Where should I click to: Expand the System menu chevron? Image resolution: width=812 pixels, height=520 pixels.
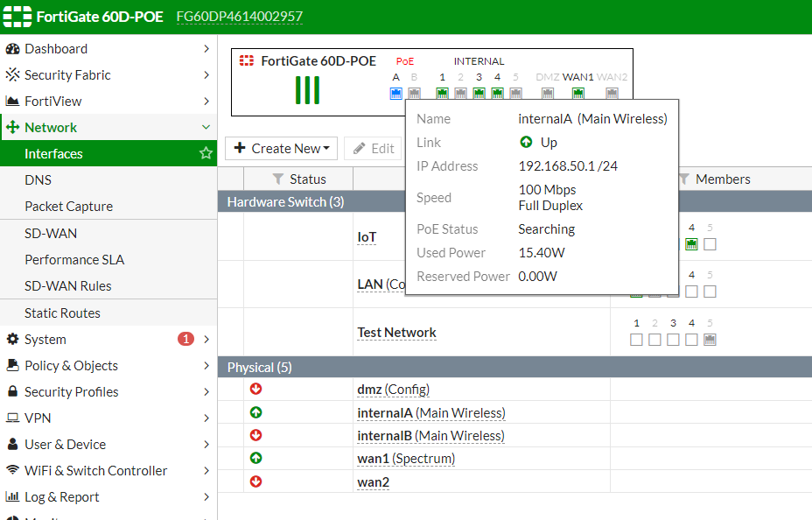(x=206, y=339)
